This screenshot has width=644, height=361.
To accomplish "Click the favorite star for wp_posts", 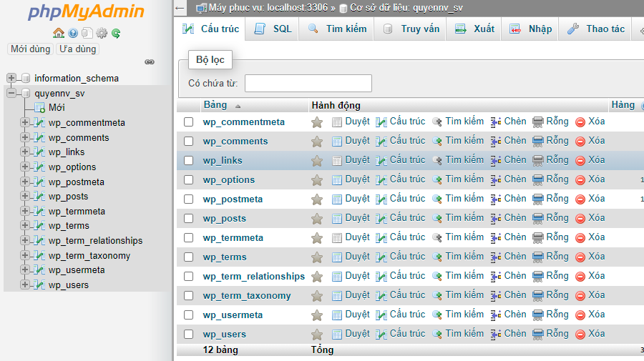I will [x=317, y=219].
